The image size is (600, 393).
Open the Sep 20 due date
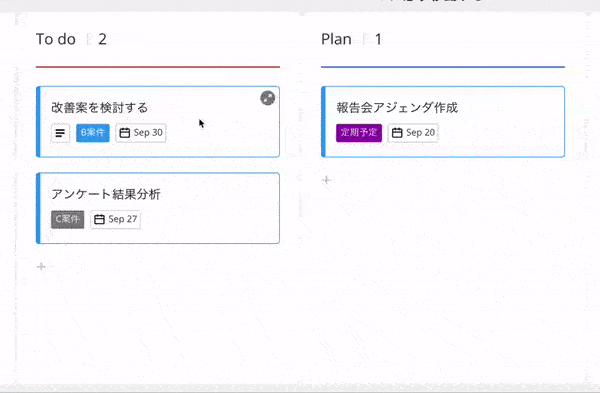click(x=413, y=133)
